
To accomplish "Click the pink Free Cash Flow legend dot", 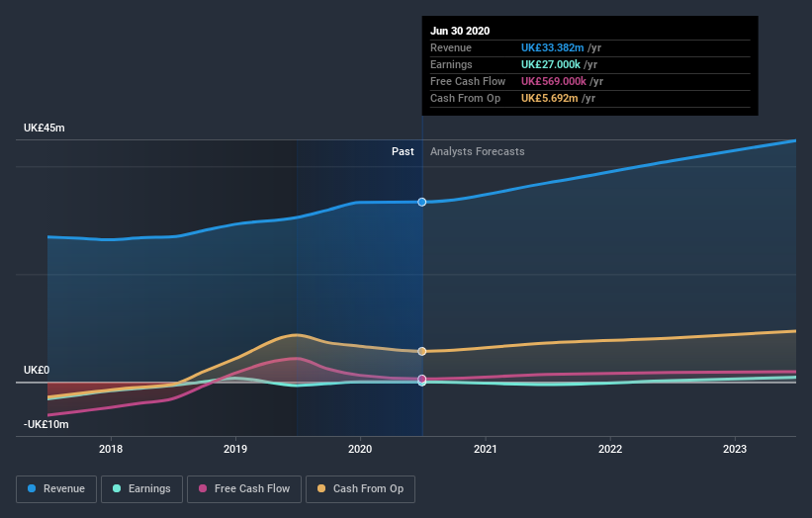I will 203,488.
